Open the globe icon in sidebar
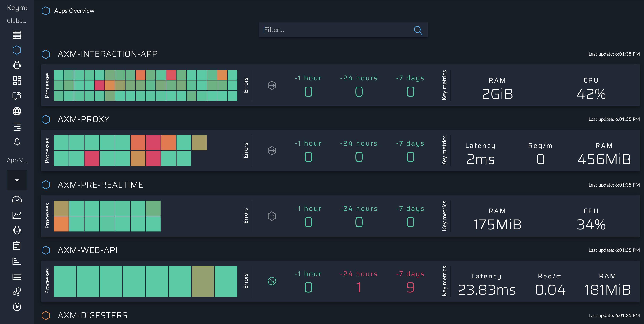The width and height of the screenshot is (644, 324). click(x=17, y=111)
